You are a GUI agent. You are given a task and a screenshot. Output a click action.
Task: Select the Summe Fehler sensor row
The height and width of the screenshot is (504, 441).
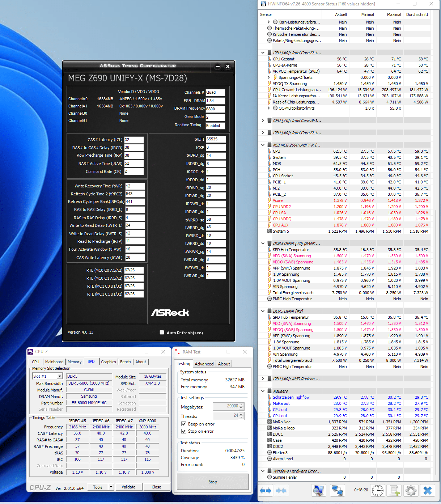344,477
